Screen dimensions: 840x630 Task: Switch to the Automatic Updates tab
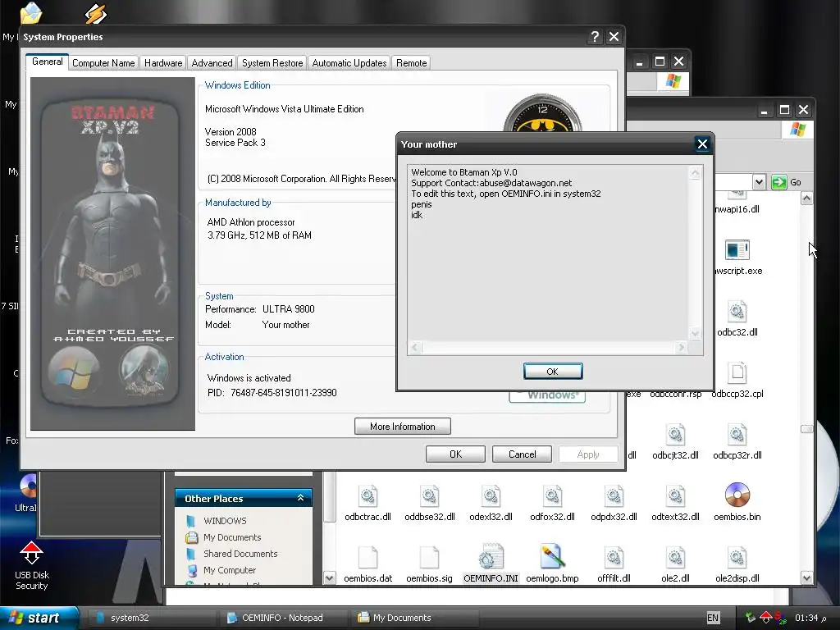(349, 62)
